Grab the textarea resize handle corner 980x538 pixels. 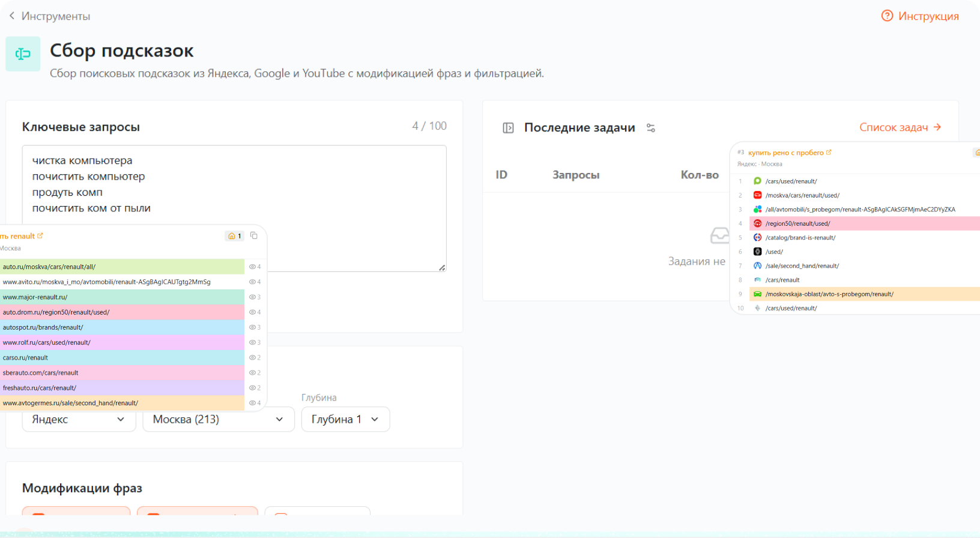pyautogui.click(x=443, y=268)
